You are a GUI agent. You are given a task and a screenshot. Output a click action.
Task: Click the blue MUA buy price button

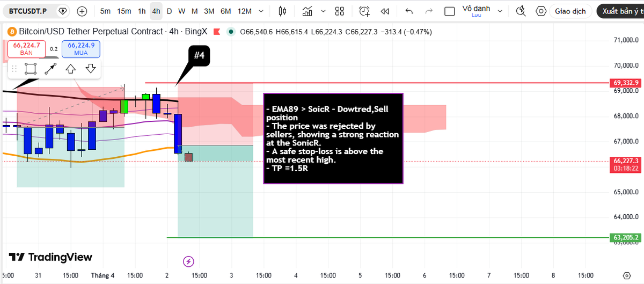tap(80, 49)
